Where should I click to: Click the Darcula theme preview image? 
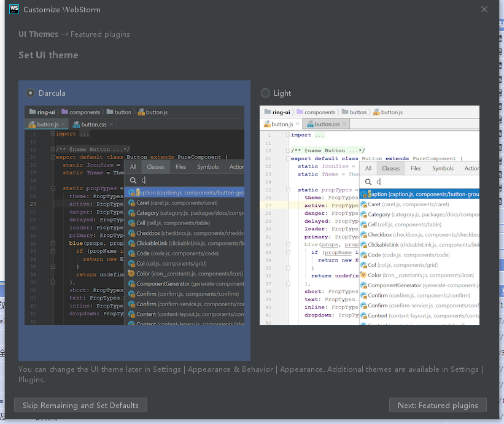pyautogui.click(x=134, y=215)
